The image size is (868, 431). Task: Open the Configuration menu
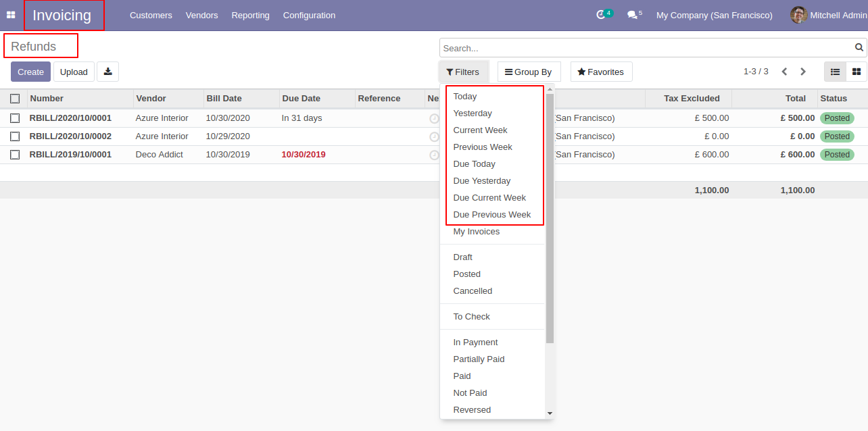309,15
